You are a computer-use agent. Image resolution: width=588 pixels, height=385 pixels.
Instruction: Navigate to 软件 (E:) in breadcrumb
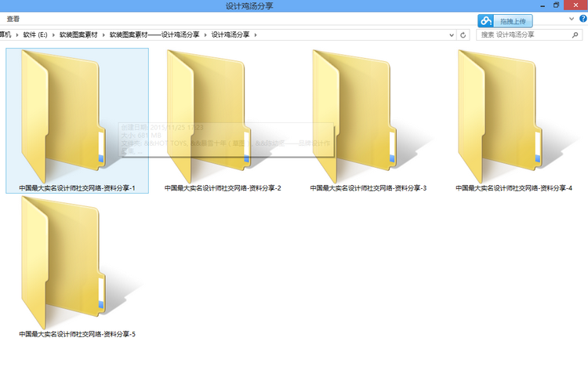point(35,35)
